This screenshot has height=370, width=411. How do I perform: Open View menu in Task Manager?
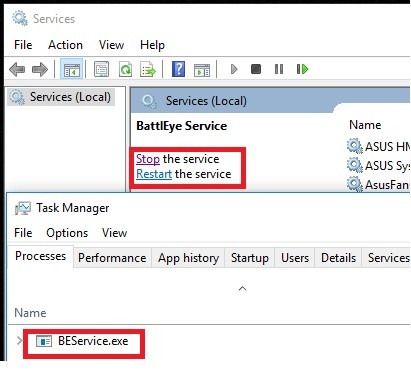(114, 233)
